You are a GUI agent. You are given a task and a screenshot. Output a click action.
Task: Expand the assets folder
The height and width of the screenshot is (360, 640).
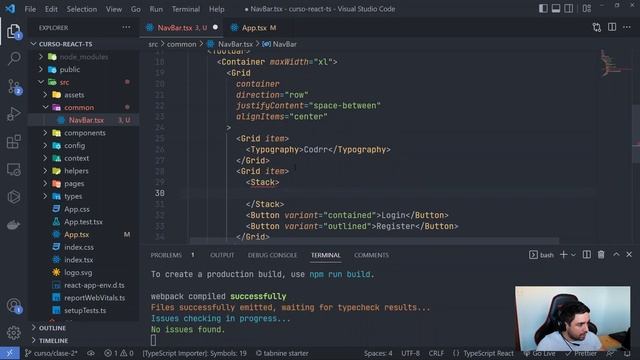(x=84, y=95)
